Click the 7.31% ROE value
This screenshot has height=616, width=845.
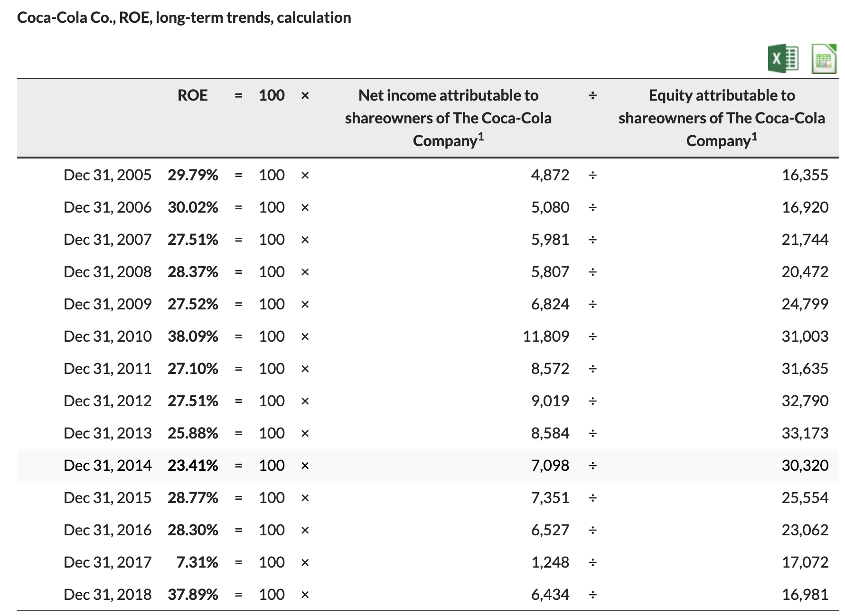[197, 562]
